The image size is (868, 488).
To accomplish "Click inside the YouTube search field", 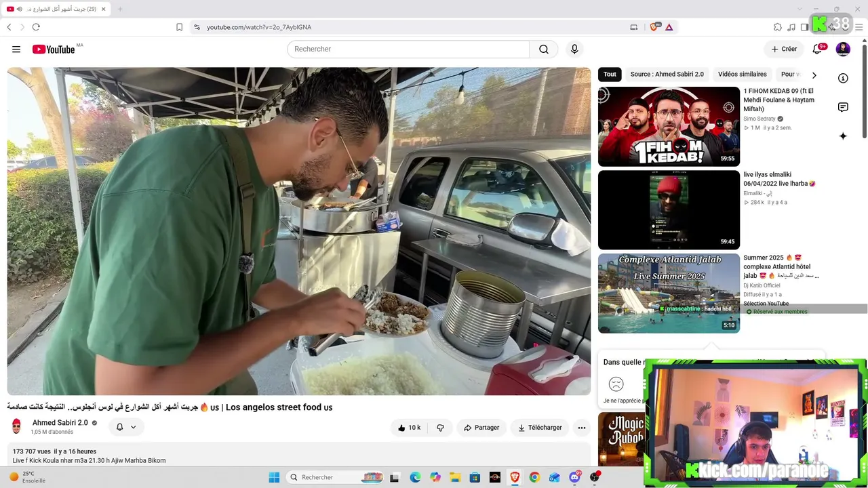I will point(408,49).
